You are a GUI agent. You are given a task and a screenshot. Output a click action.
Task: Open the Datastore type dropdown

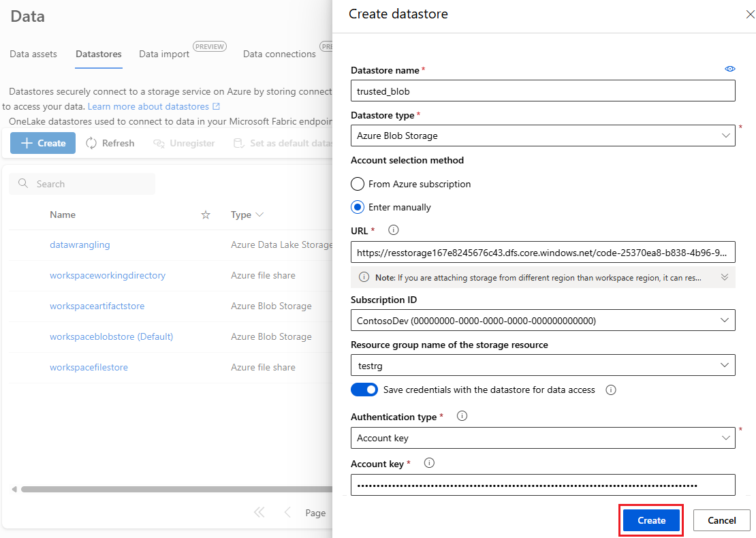pyautogui.click(x=543, y=136)
